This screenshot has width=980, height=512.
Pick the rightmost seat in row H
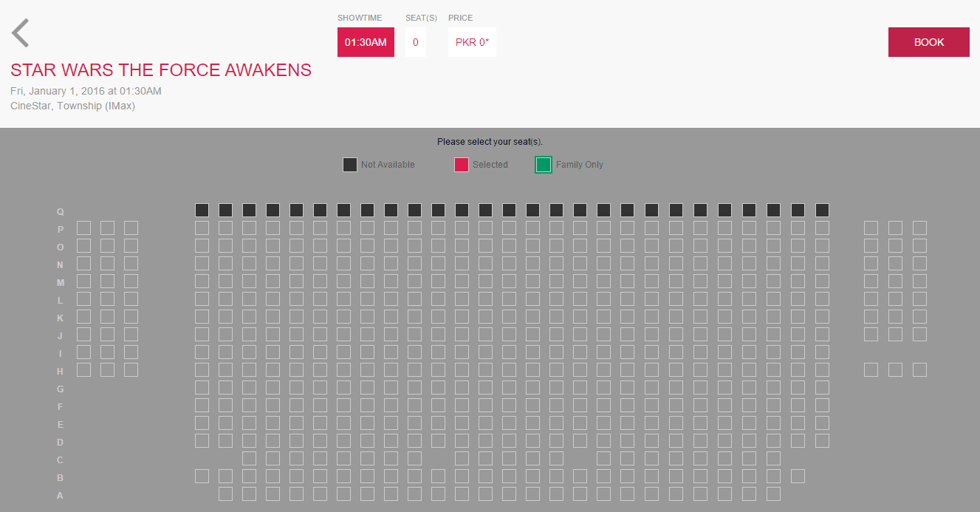(919, 369)
